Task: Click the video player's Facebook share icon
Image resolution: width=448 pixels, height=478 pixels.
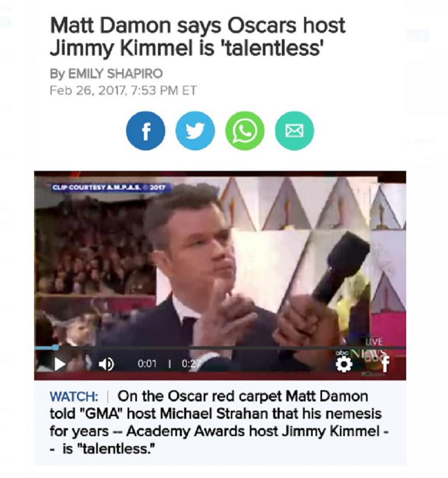Action: point(386,364)
